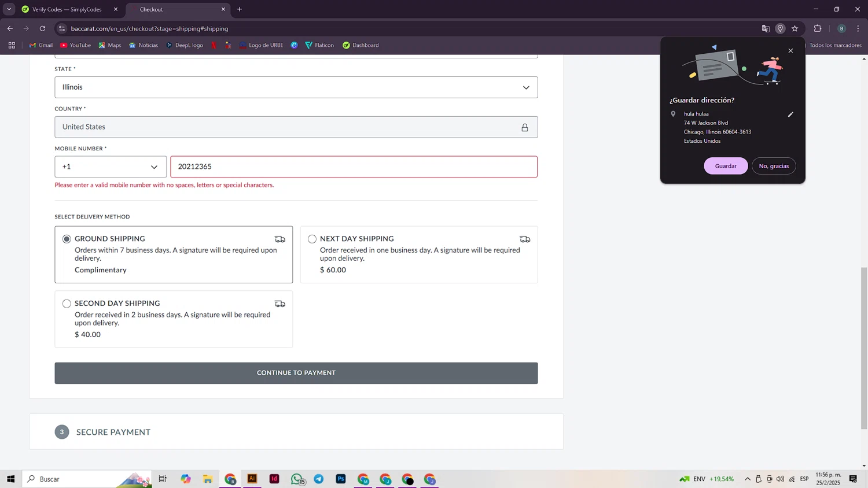This screenshot has height=488, width=868.
Task: Open Copilot from the taskbar
Action: [x=185, y=479]
